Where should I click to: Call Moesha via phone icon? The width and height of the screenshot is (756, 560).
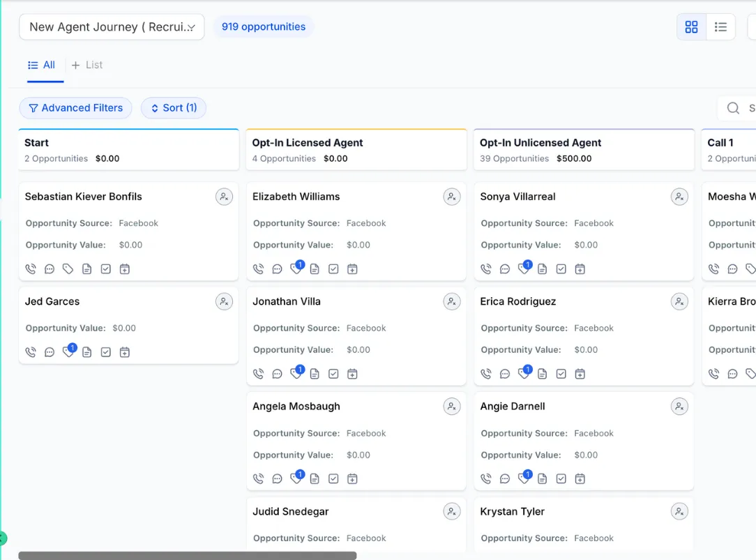coord(714,269)
